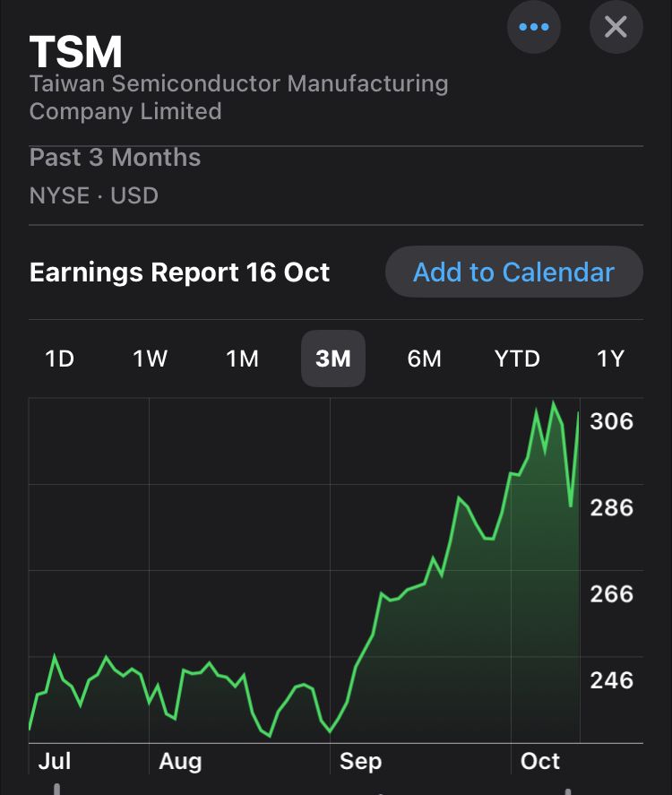The image size is (672, 795).
Task: Switch chart to 1D range
Action: click(59, 359)
